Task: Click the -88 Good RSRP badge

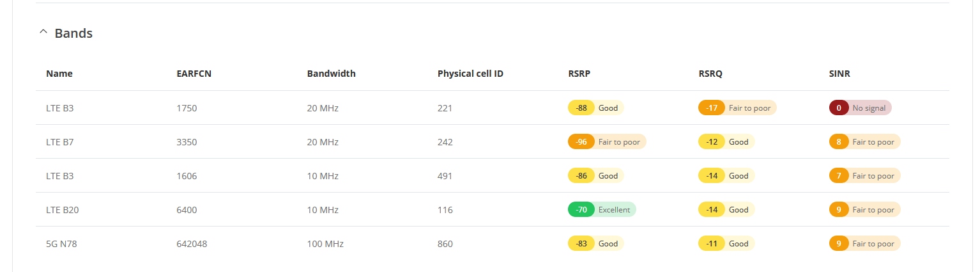Action: (x=596, y=108)
